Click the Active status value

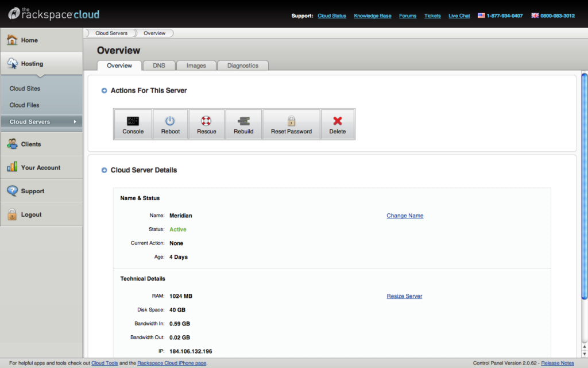178,229
